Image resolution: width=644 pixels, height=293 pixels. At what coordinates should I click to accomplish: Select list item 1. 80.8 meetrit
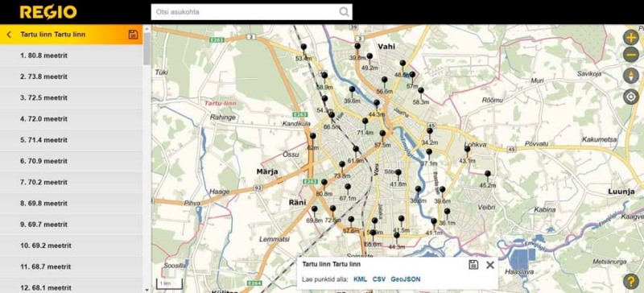pyautogui.click(x=72, y=56)
